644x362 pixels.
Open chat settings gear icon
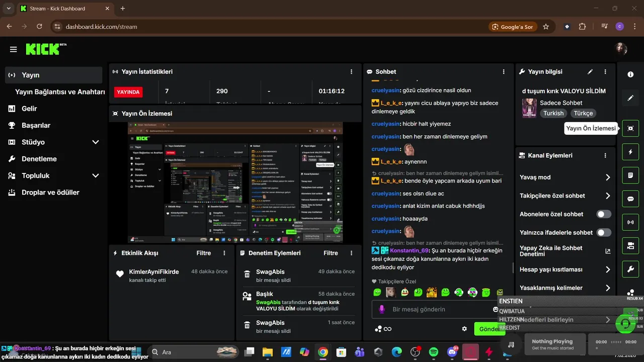(464, 329)
